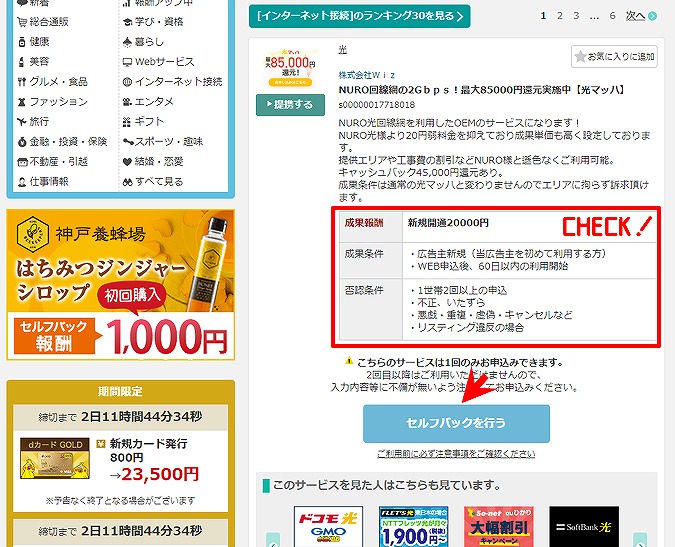Click すべて見る to view all categories
Image resolution: width=675 pixels, height=547 pixels.
tap(159, 182)
